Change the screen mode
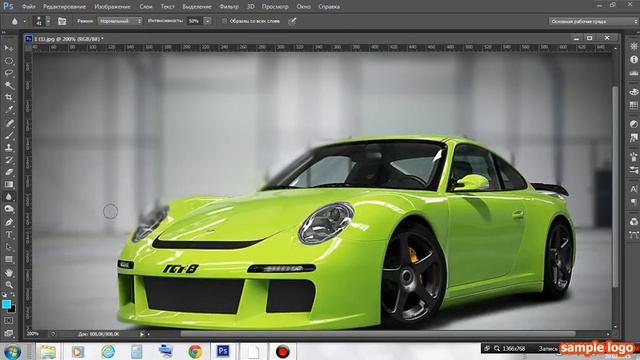Screen dimensions: 640x360 point(9,333)
